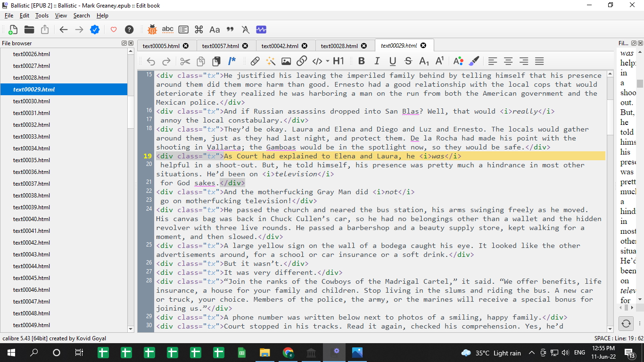644x362 pixels.
Task: Float the File browser panel
Action: [124, 43]
